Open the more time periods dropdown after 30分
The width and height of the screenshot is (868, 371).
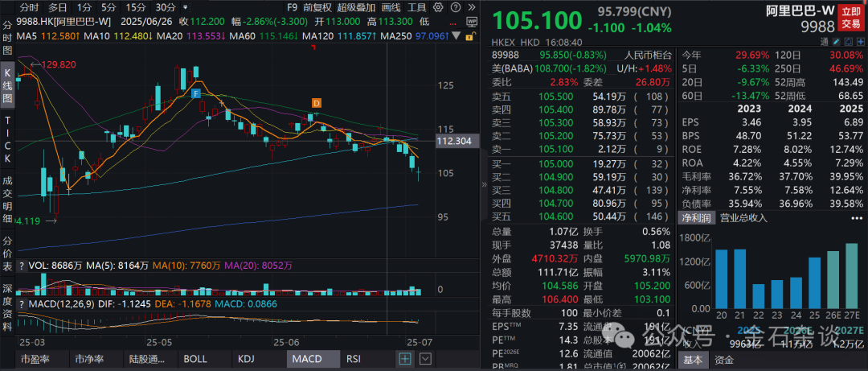pos(184,8)
